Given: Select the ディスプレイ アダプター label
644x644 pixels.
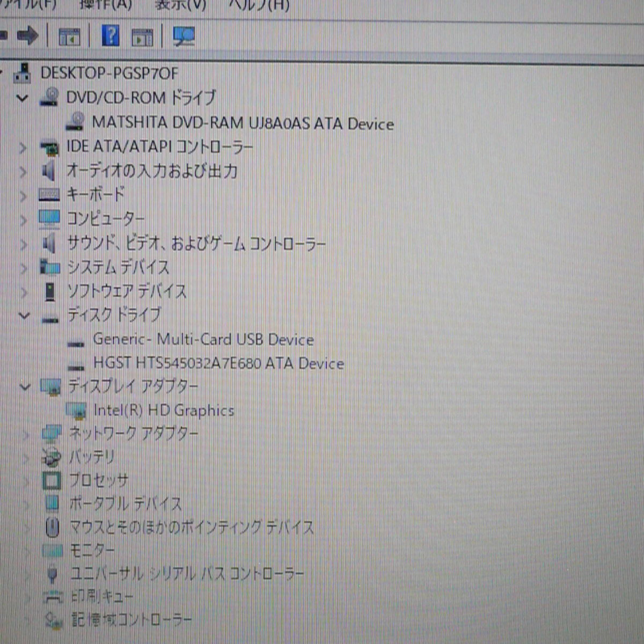Looking at the screenshot, I should 133,386.
